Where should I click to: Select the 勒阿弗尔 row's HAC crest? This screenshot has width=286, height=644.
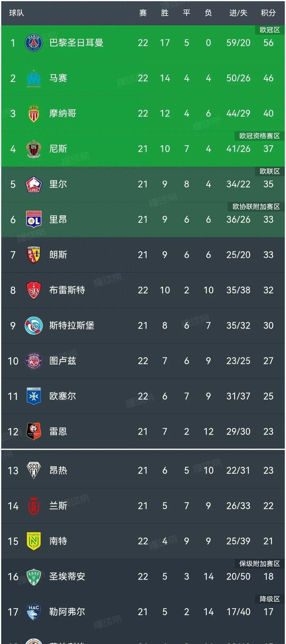(34, 612)
